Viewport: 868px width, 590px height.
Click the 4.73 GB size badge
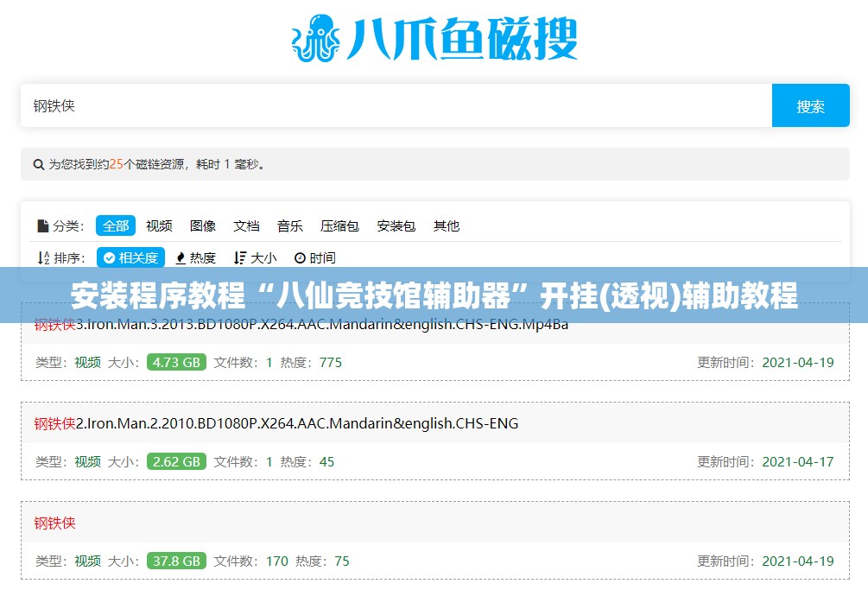tap(176, 363)
